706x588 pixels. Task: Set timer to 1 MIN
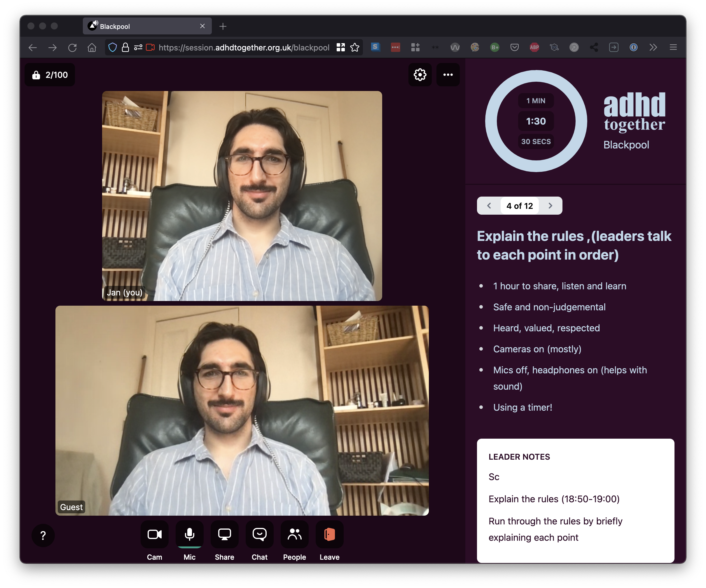[536, 101]
